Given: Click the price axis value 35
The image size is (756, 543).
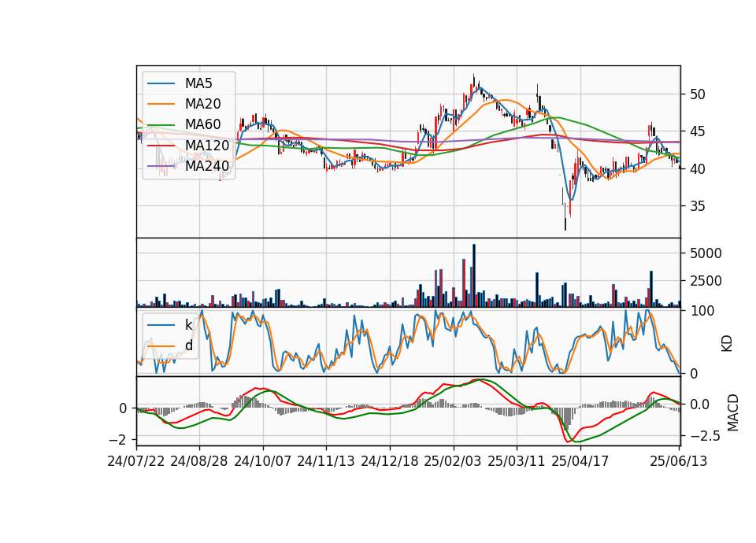Looking at the screenshot, I should [x=697, y=206].
